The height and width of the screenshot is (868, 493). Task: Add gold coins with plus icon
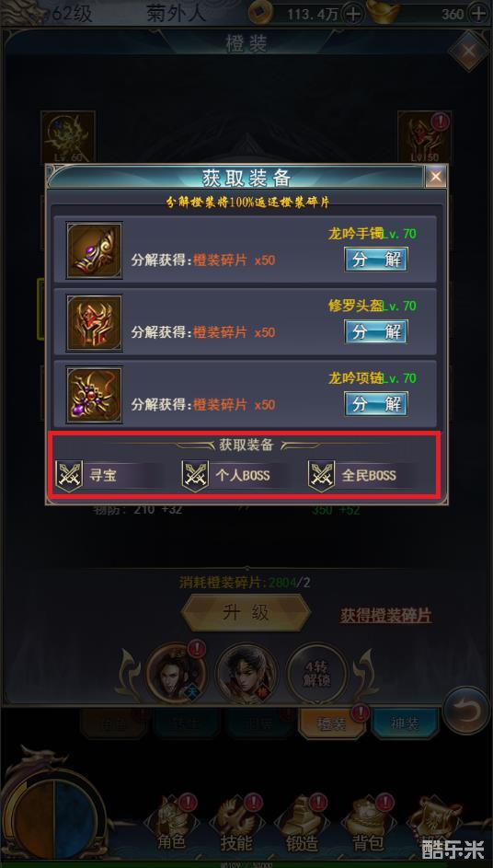352,14
